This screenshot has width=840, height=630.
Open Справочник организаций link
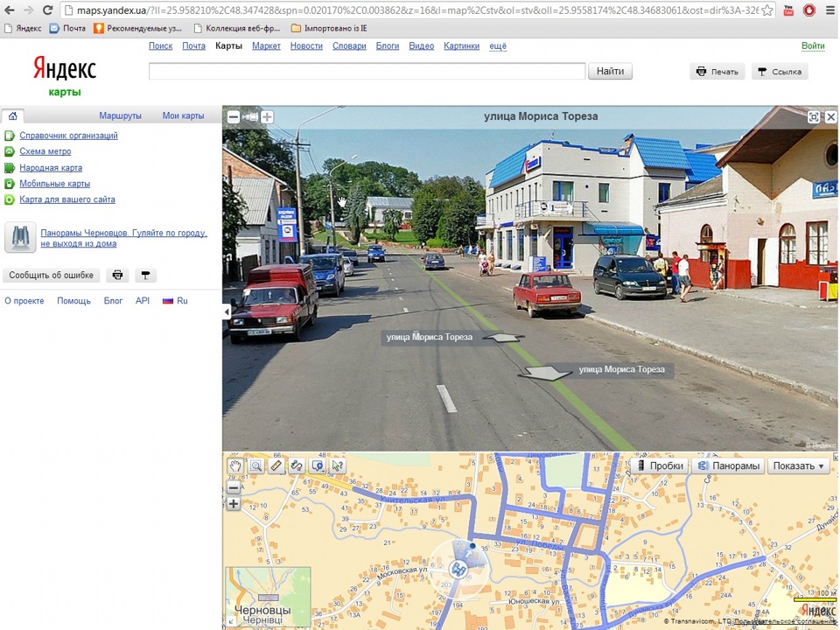pyautogui.click(x=68, y=136)
